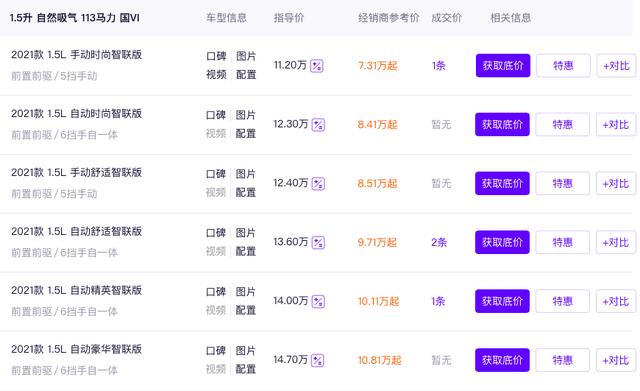The height and width of the screenshot is (391, 640).
Task: Open 配置 for 自动豪华智联版
Action: pos(245,369)
